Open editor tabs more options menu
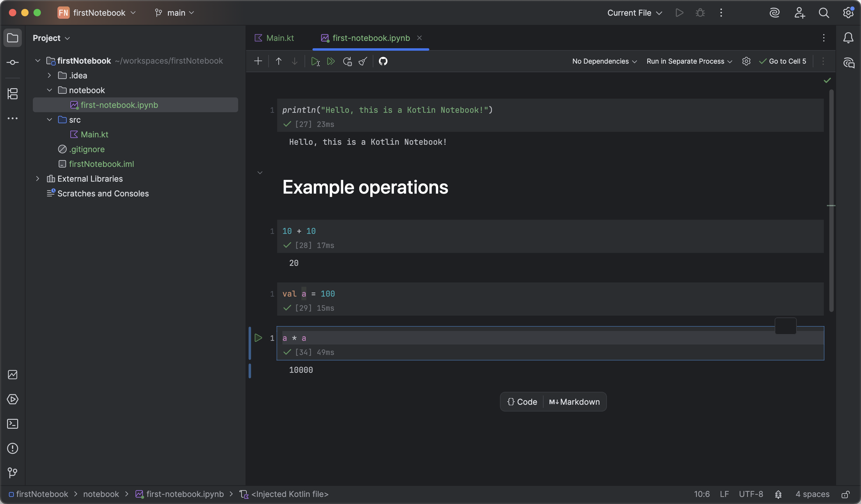Screen dimensions: 861x504 [824, 38]
